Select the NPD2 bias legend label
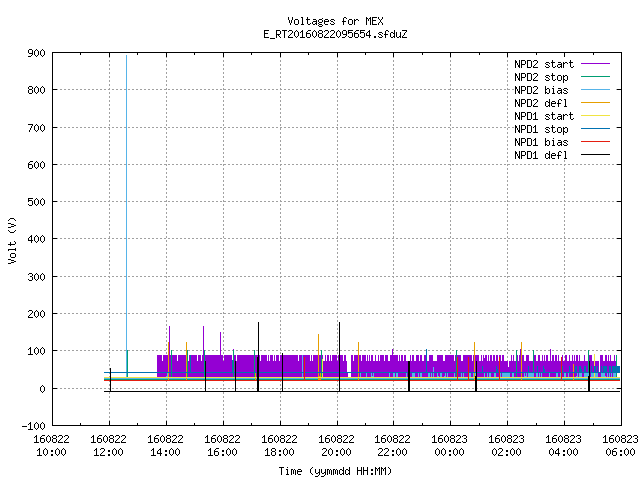 (x=541, y=90)
